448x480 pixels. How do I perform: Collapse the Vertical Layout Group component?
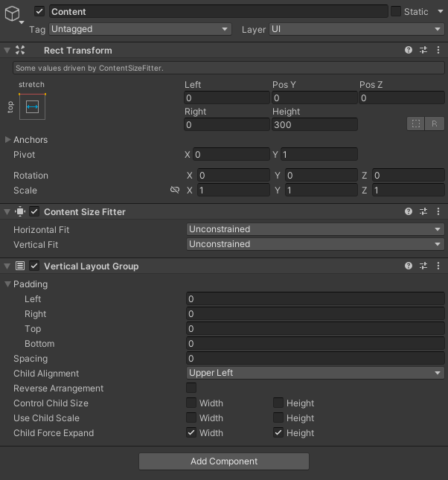7,266
